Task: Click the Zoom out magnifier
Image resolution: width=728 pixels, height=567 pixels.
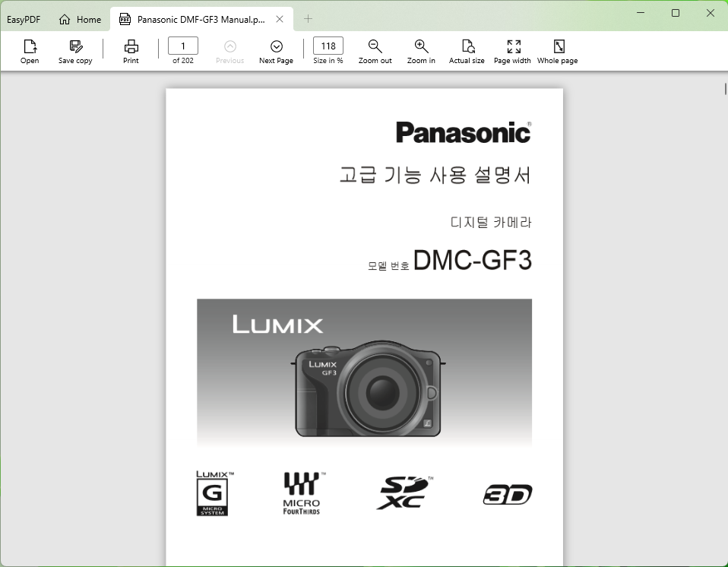Action: (375, 46)
